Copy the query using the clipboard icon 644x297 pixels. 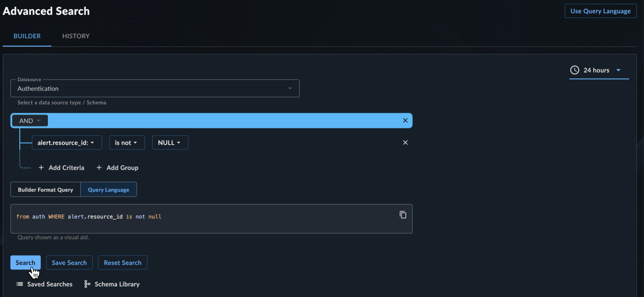pos(403,215)
